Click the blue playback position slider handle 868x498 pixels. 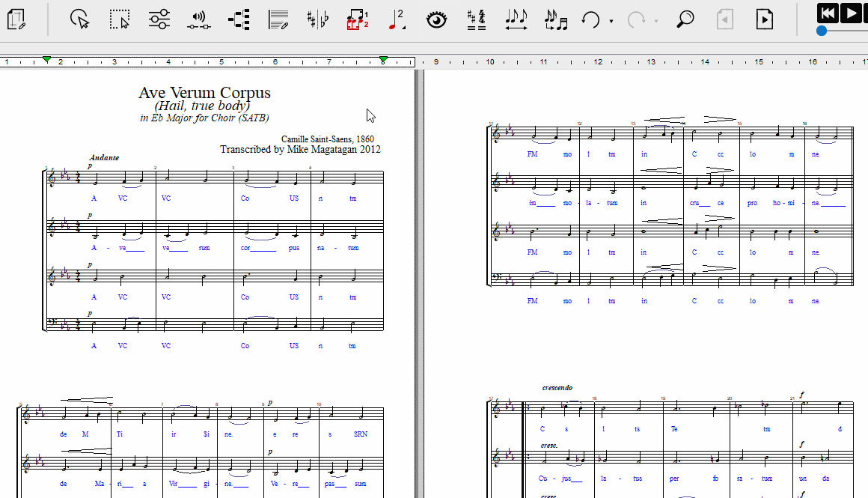click(822, 31)
